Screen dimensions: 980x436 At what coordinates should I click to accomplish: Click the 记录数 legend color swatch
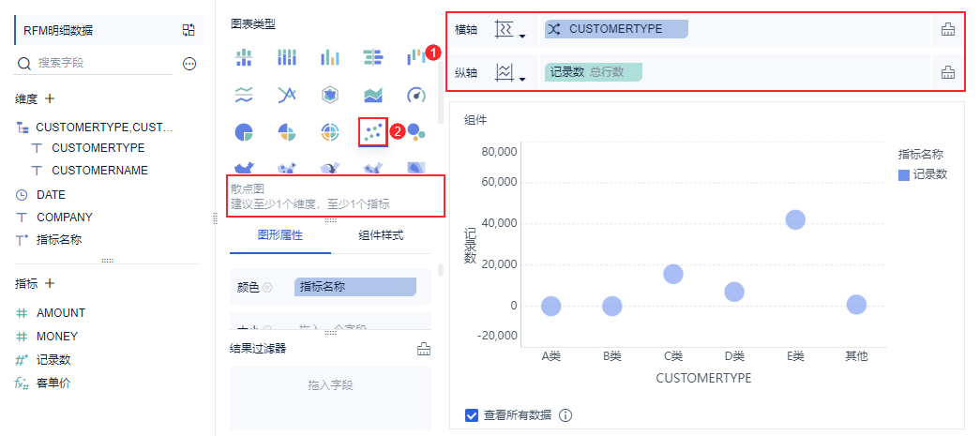pyautogui.click(x=904, y=175)
